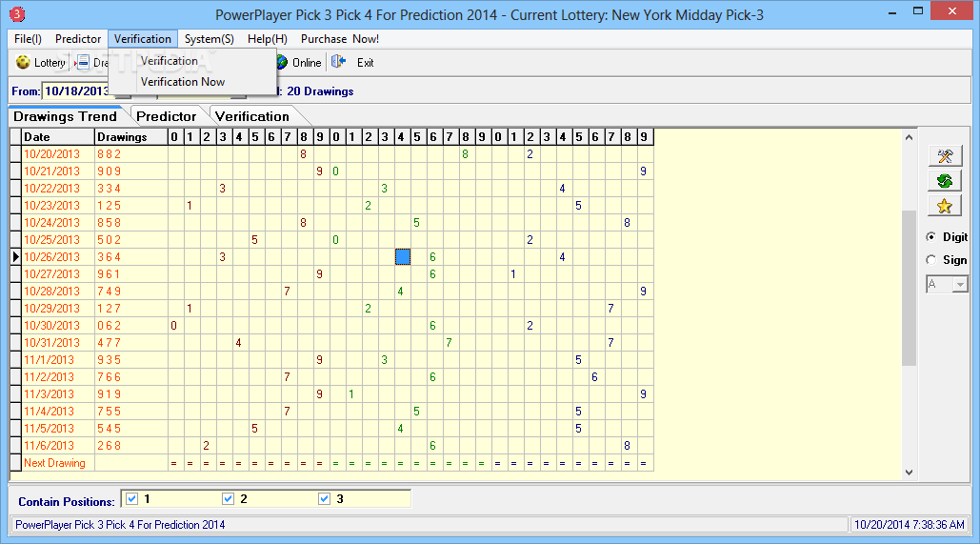Select the 11/5/2013 date cell
The image size is (980, 544).
pyautogui.click(x=58, y=429)
